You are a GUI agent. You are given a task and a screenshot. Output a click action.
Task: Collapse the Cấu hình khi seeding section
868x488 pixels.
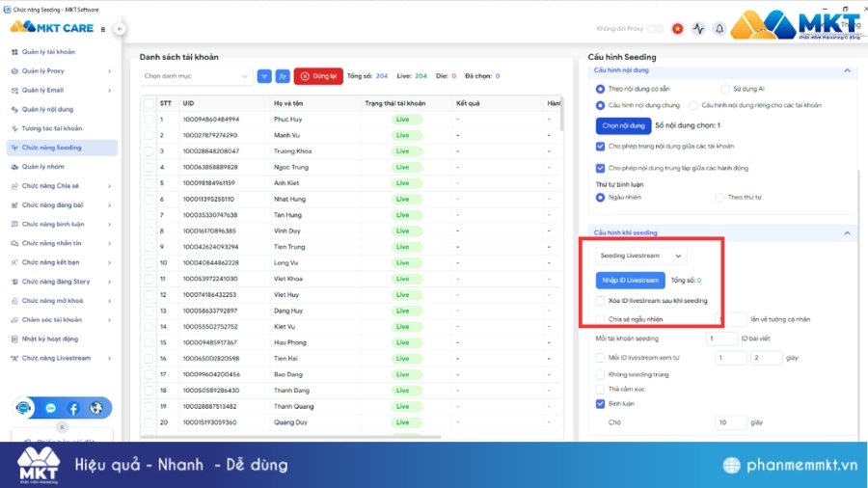tap(847, 233)
